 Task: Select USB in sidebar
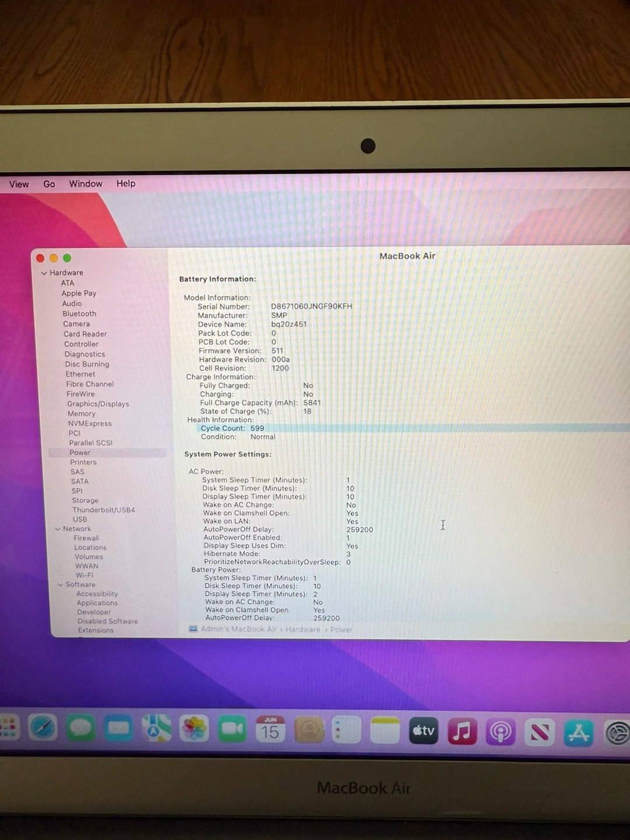click(x=80, y=519)
